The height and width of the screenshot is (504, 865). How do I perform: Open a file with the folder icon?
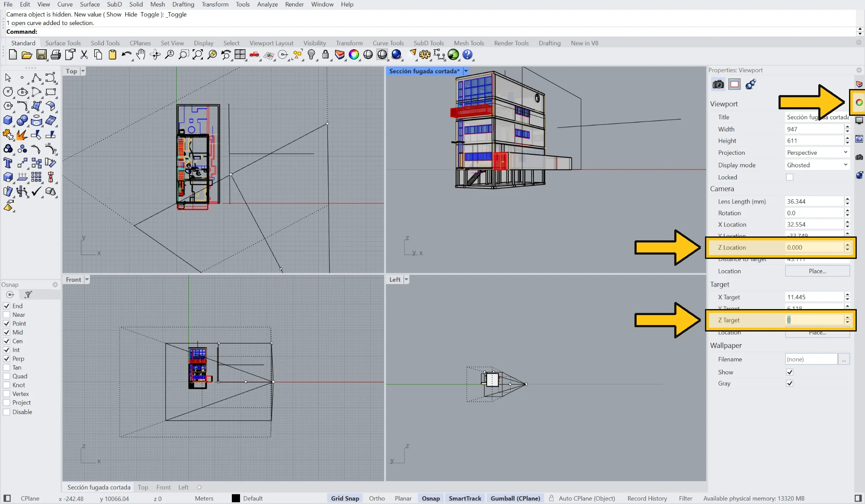click(27, 55)
